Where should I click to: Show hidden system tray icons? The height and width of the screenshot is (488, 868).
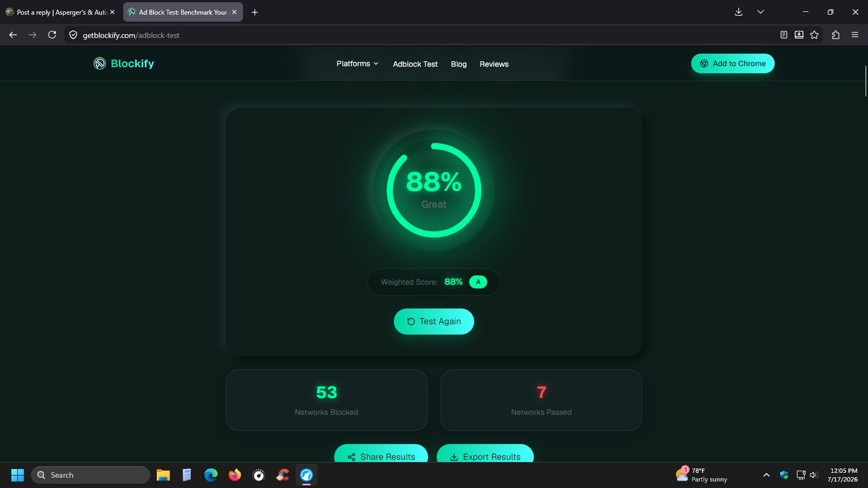767,475
